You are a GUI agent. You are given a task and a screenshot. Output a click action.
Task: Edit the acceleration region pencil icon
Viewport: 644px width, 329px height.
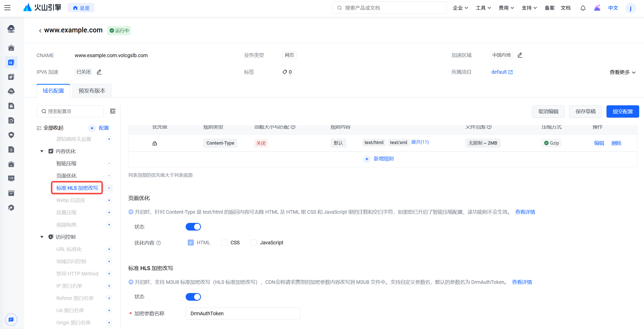(x=520, y=55)
